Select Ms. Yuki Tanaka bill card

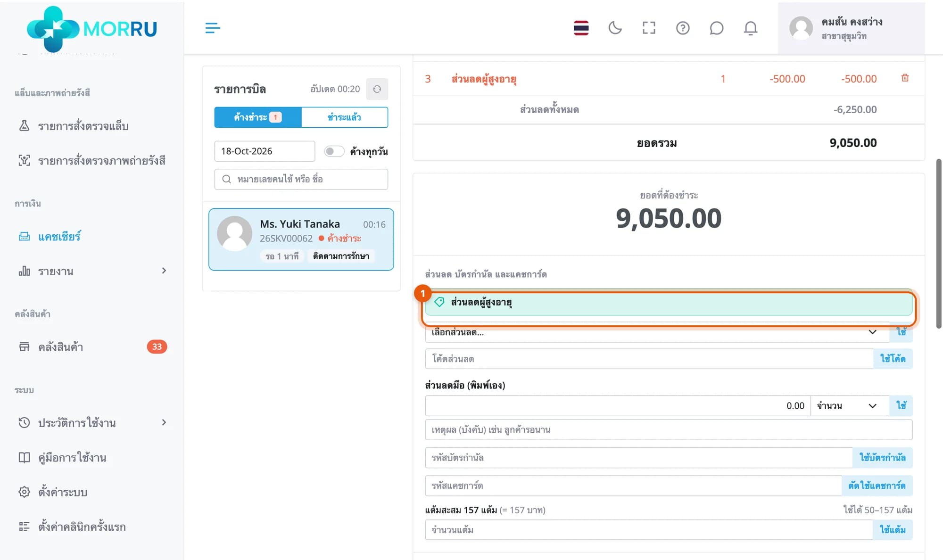coord(301,239)
